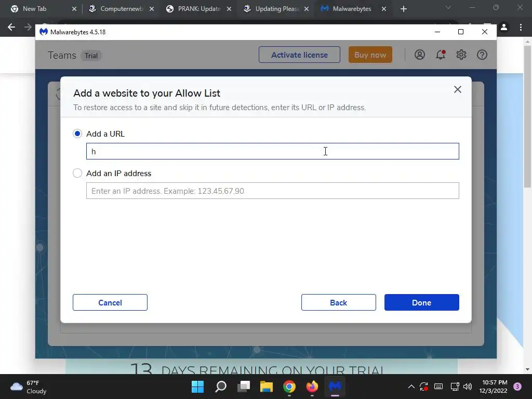Open the notifications bell icon

click(x=441, y=55)
